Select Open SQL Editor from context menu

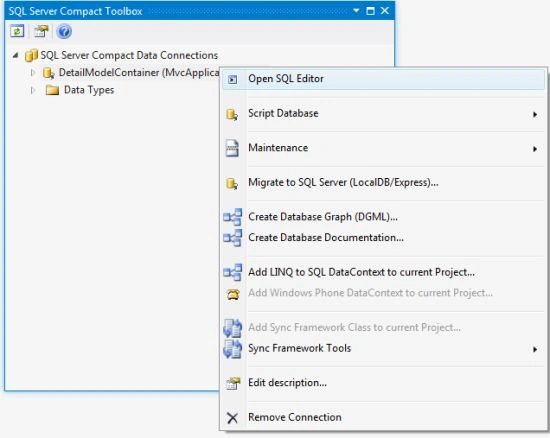pos(383,79)
